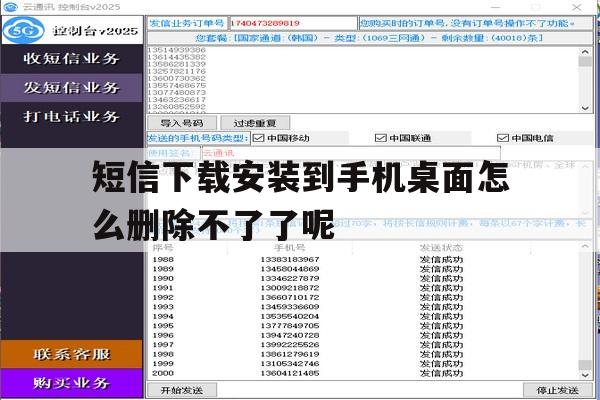Click the order number field 1740473289819

(293, 23)
